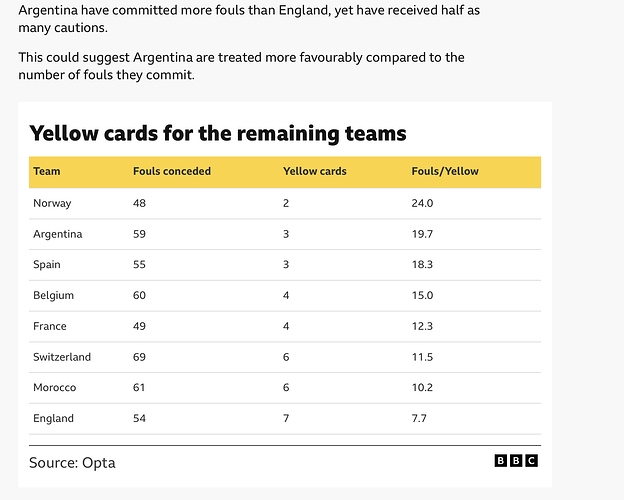Click the BBC logo in table footer
Viewport: 624px width, 500px height.
(516, 461)
